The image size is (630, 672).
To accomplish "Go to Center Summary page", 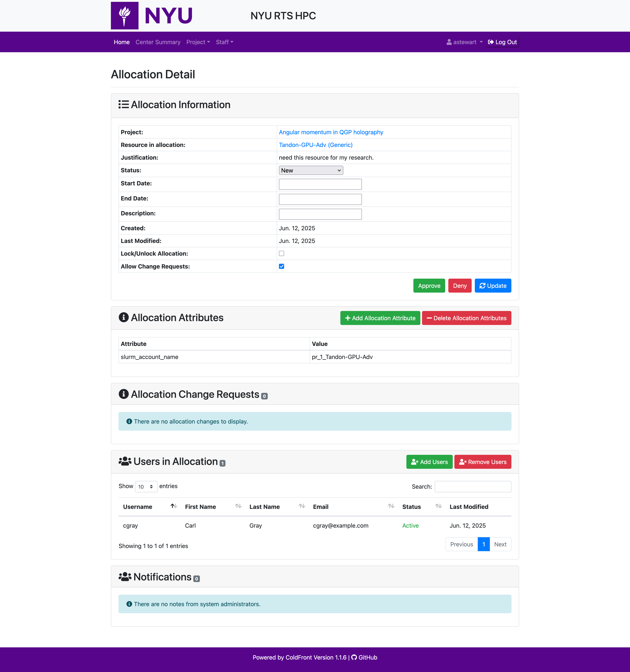I will (158, 42).
